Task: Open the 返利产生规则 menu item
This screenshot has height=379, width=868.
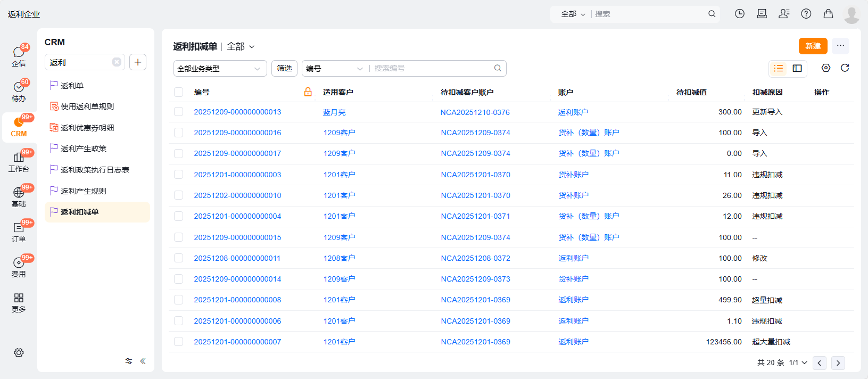Action: pyautogui.click(x=97, y=191)
